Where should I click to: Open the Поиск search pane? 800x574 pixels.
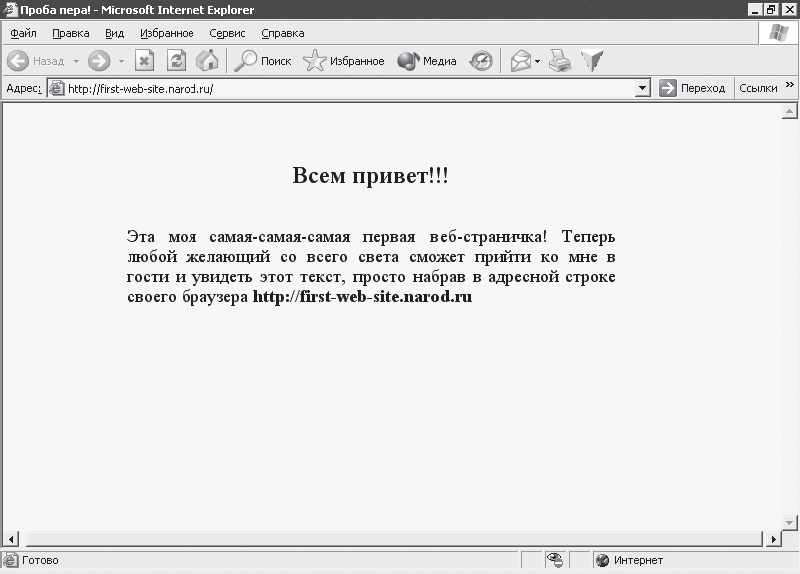[263, 61]
